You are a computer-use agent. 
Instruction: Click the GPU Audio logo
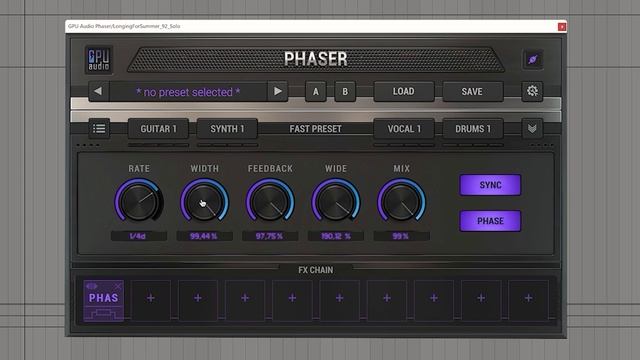tap(99, 60)
